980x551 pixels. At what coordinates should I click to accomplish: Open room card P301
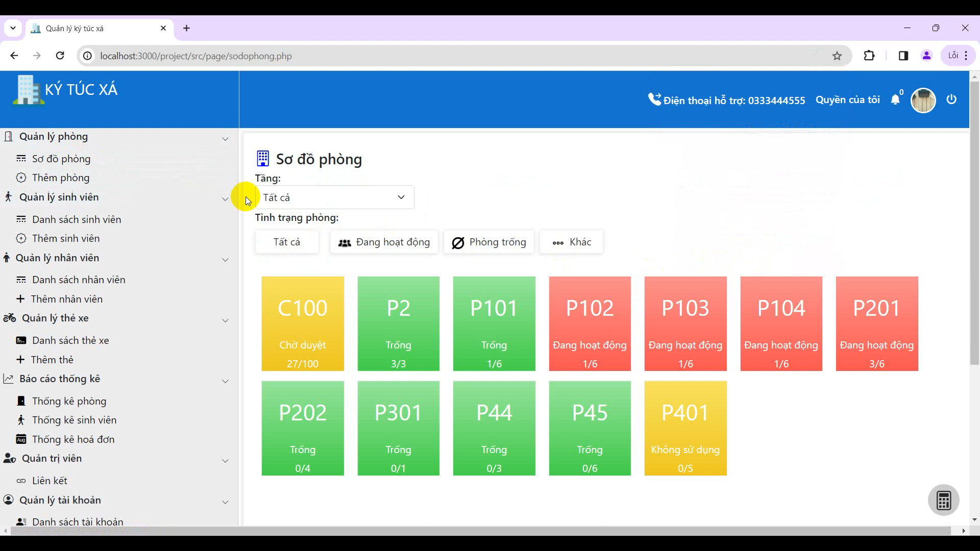tap(398, 428)
